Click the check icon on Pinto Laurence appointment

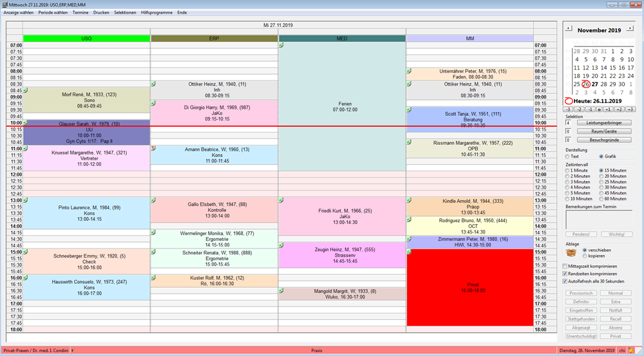point(26,200)
